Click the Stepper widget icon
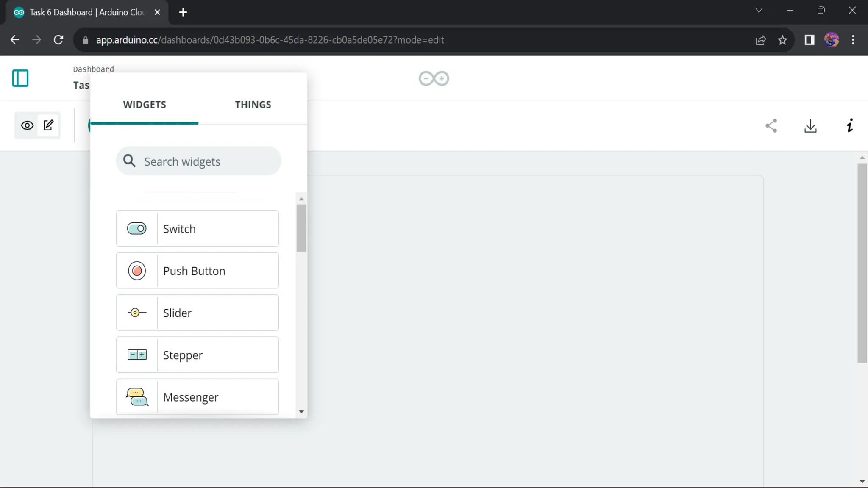The height and width of the screenshot is (488, 868). (137, 355)
